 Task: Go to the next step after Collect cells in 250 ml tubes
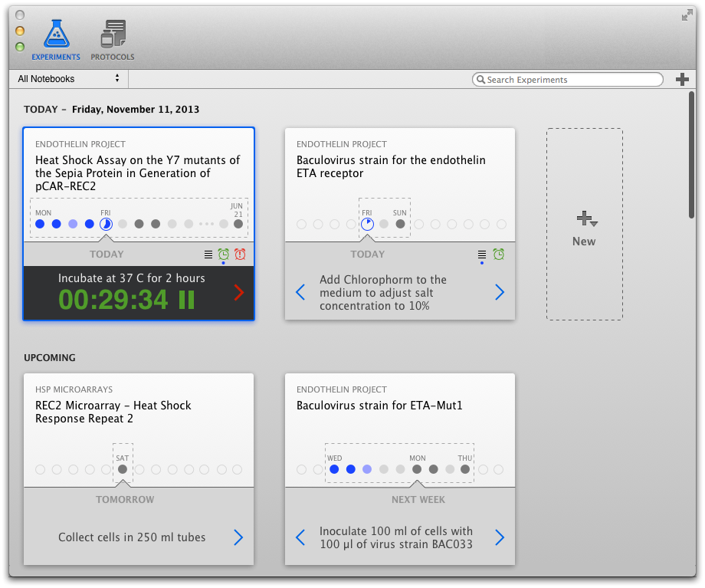(x=238, y=537)
